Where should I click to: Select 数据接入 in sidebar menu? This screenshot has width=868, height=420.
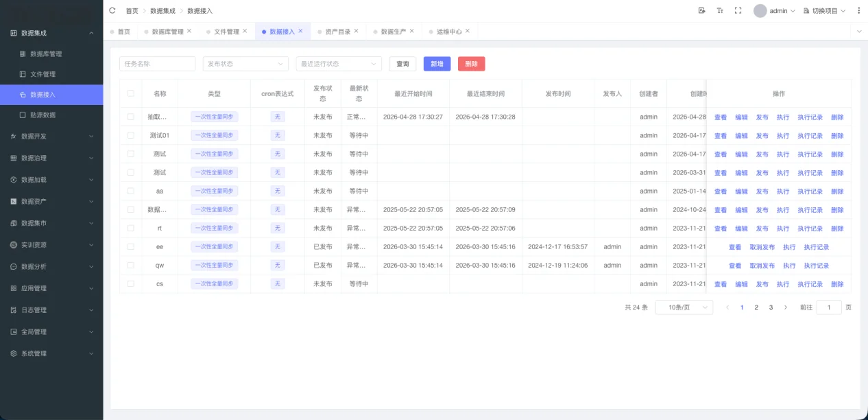click(x=51, y=95)
